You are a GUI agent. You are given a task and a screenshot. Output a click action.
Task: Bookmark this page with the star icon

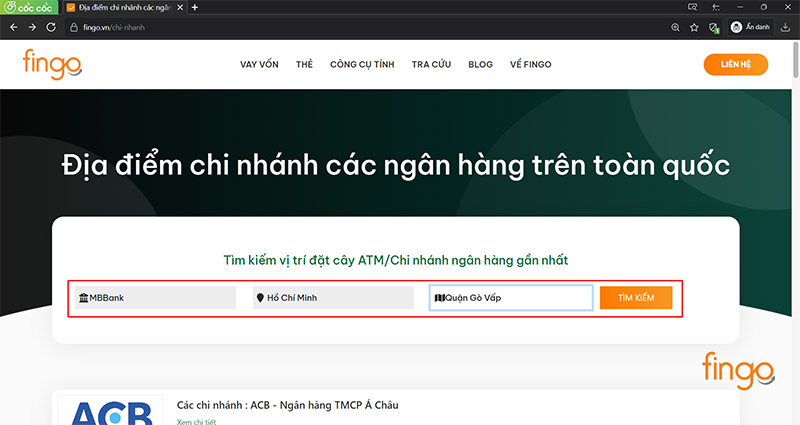click(x=694, y=28)
